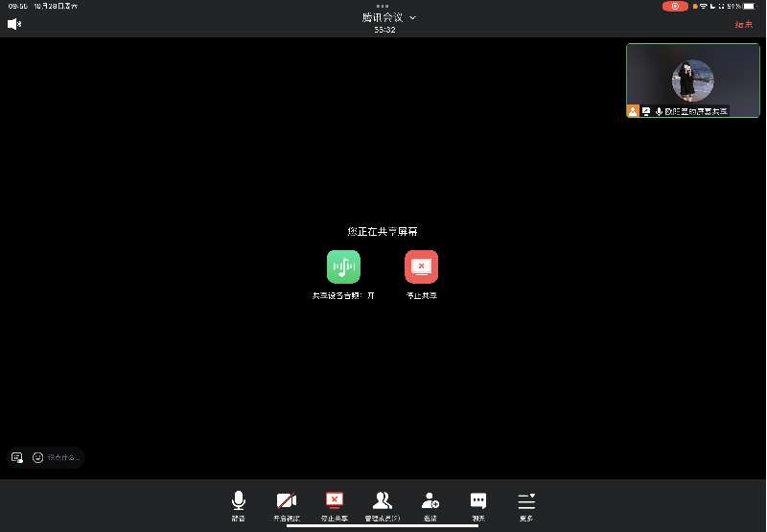
Task: Open the manage members panel
Action: point(383,504)
